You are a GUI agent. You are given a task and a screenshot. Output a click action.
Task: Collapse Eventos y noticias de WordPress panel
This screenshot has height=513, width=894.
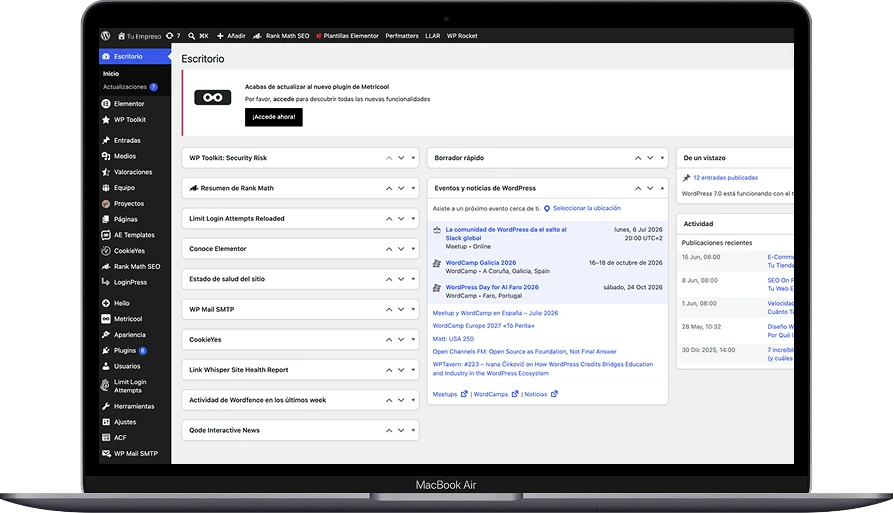click(662, 188)
